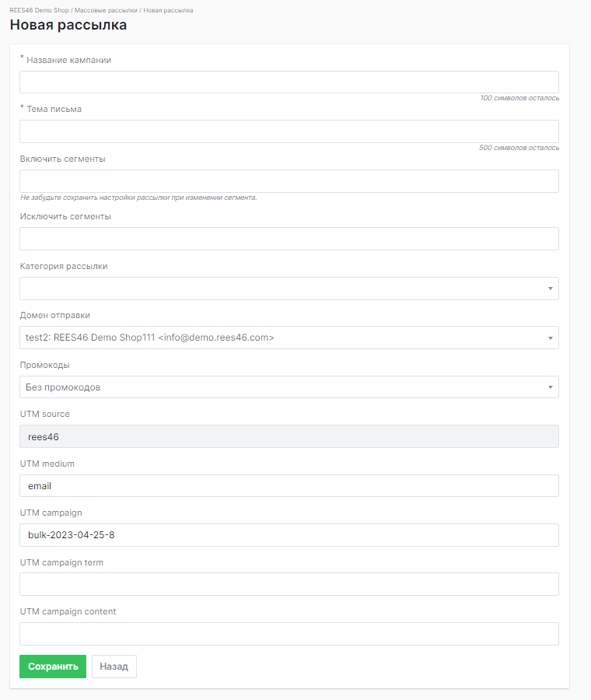Image resolution: width=591 pixels, height=700 pixels.
Task: Click the UTM campaign content field
Action: tap(289, 634)
